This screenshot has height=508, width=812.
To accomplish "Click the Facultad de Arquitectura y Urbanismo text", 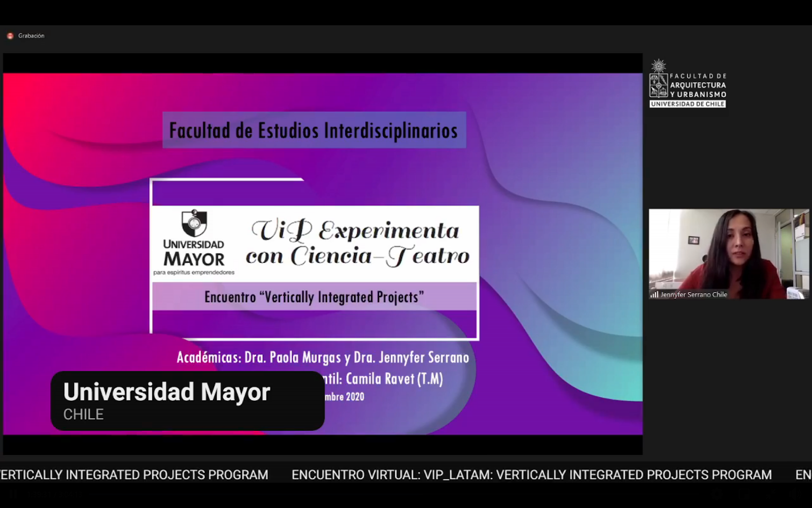I will 698,85.
